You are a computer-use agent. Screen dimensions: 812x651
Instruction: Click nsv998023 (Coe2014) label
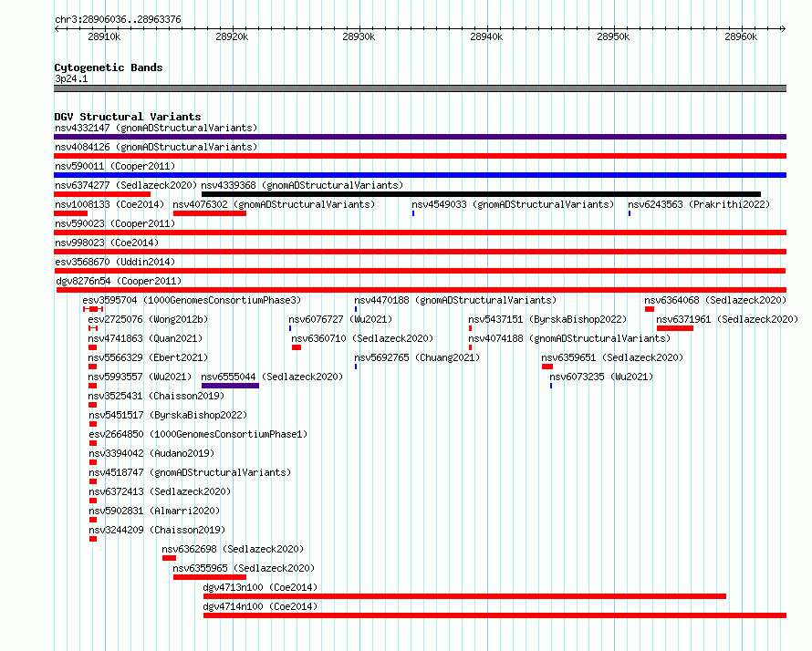pyautogui.click(x=107, y=243)
